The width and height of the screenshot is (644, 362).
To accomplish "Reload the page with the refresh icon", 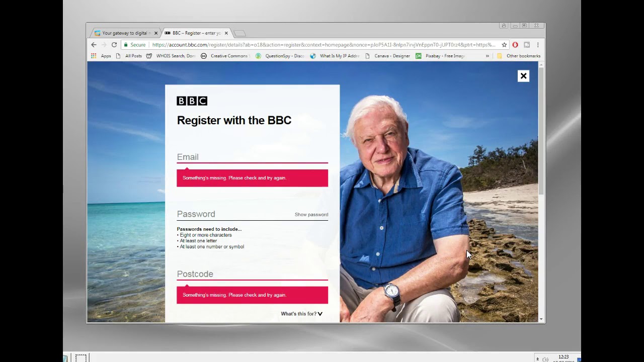I will pyautogui.click(x=114, y=45).
